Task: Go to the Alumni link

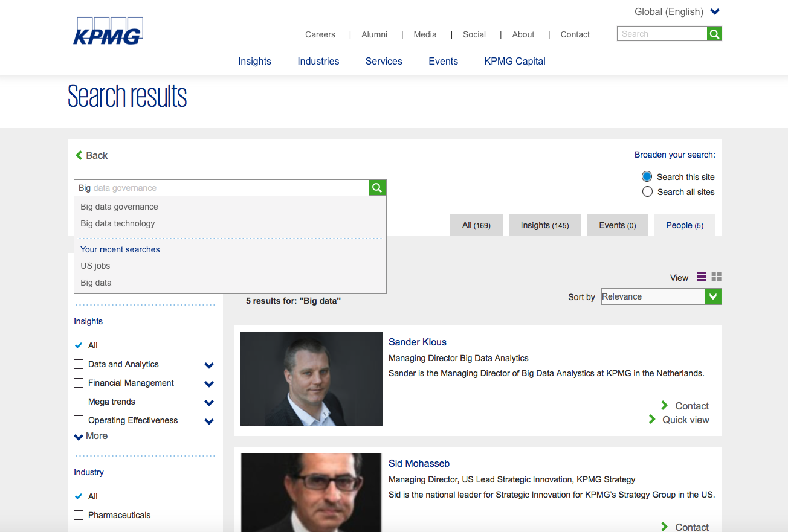Action: (375, 34)
